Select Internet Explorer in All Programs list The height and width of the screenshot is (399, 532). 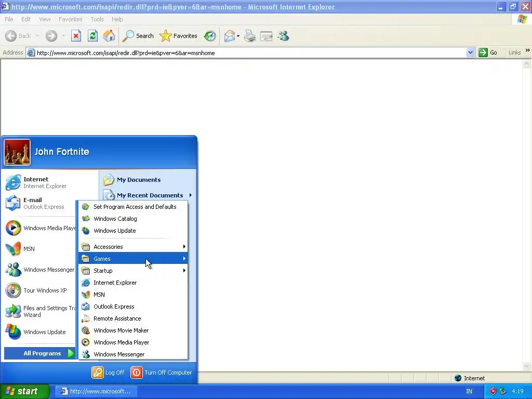133,283
